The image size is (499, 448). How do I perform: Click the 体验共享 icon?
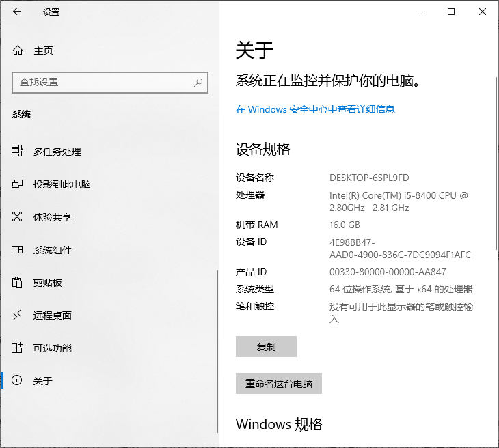(18, 217)
